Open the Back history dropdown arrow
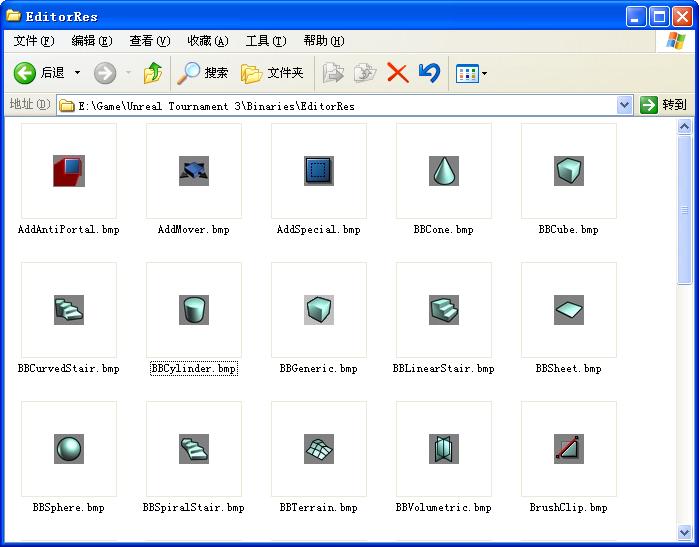This screenshot has width=699, height=547. 77,73
